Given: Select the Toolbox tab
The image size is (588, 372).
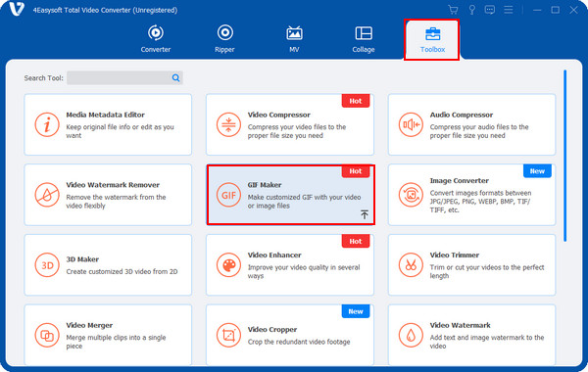Looking at the screenshot, I should 432,40.
